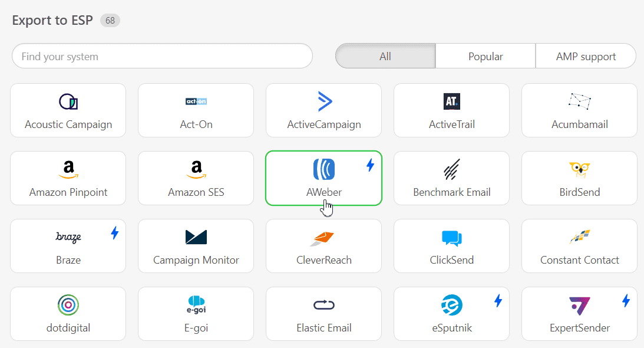
Task: Select the AWeber label
Action: (324, 192)
